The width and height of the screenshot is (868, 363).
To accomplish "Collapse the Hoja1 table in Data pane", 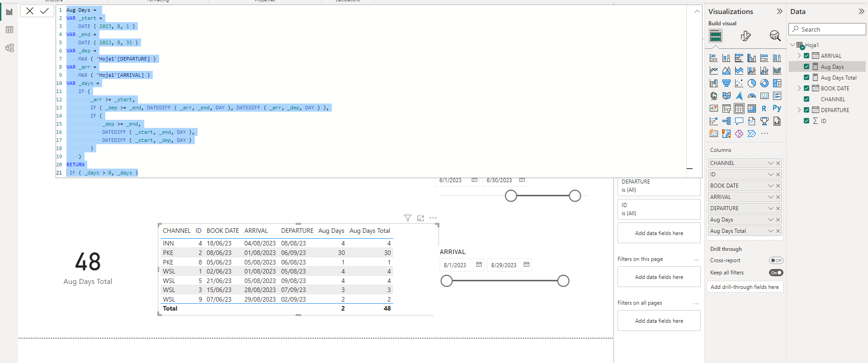I will (793, 45).
